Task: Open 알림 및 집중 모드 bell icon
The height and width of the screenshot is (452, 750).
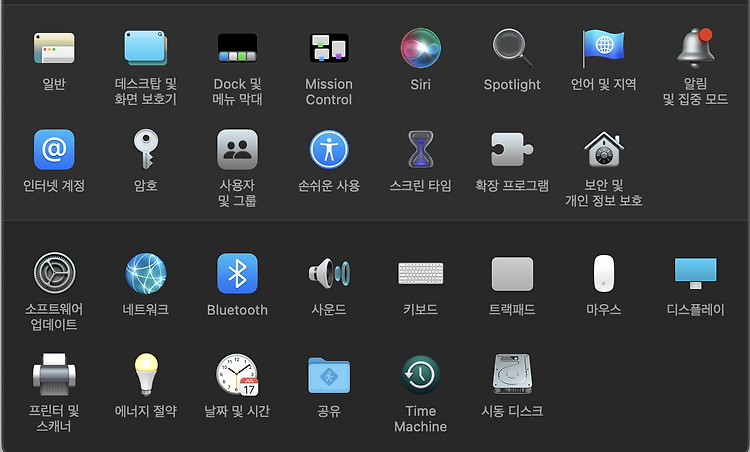Action: 695,48
